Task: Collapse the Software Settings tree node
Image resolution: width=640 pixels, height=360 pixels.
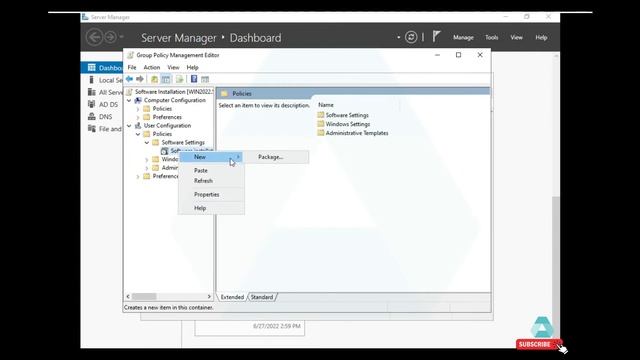Action: (147, 142)
